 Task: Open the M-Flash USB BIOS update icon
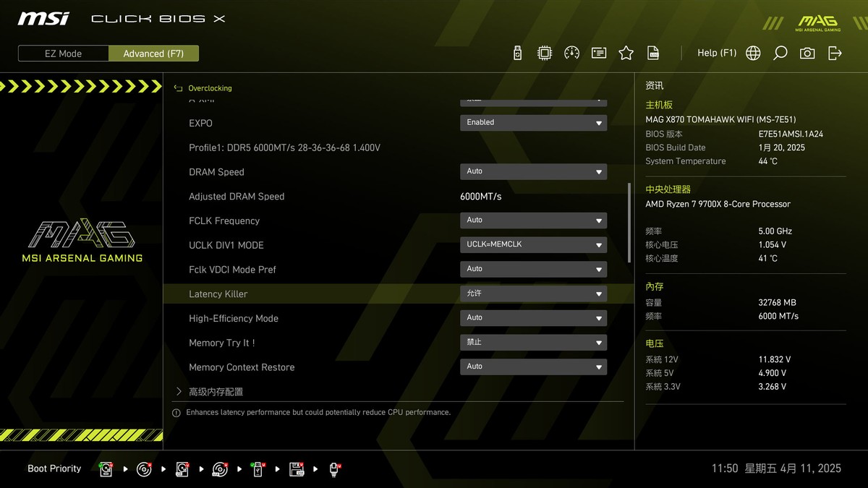click(517, 53)
